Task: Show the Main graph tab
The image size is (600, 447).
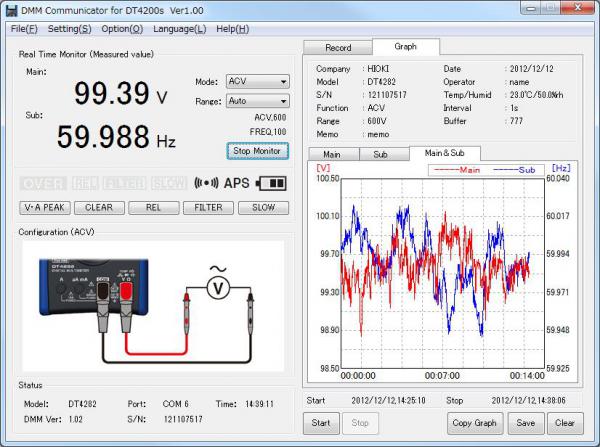Action: pyautogui.click(x=332, y=154)
